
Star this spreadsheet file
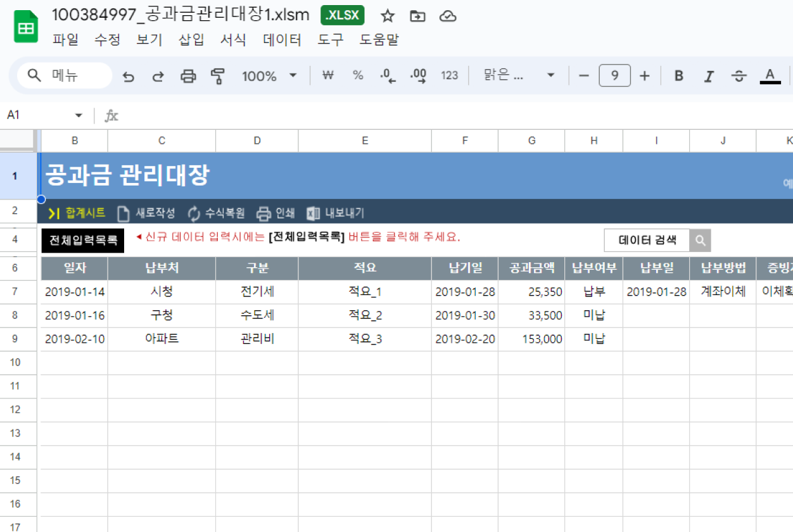point(388,16)
